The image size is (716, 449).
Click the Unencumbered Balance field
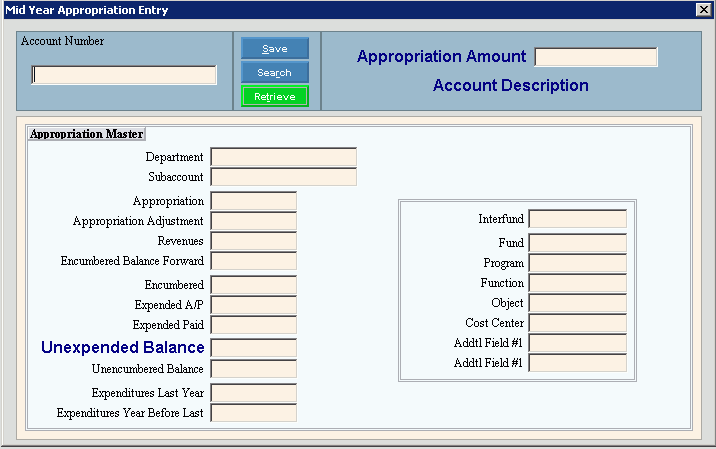253,369
